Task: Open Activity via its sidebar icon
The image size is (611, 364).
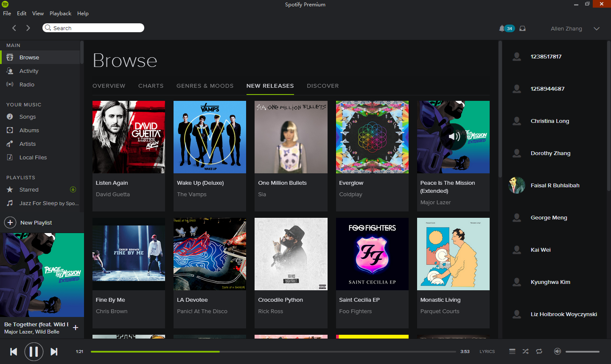Action: point(10,71)
